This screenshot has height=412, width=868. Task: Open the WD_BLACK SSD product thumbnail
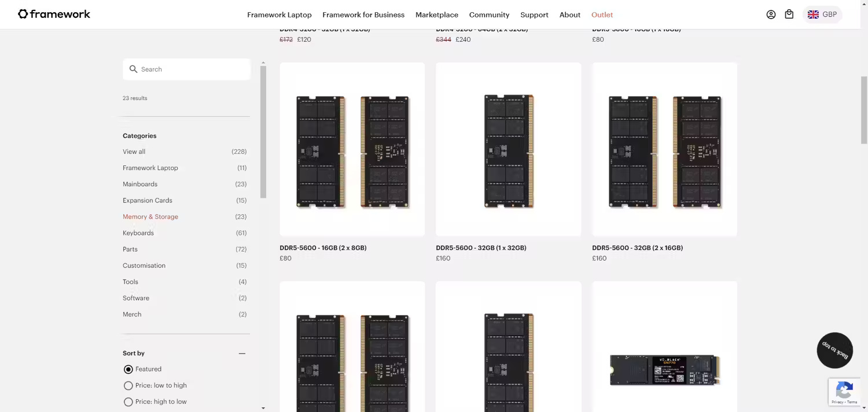(664, 370)
